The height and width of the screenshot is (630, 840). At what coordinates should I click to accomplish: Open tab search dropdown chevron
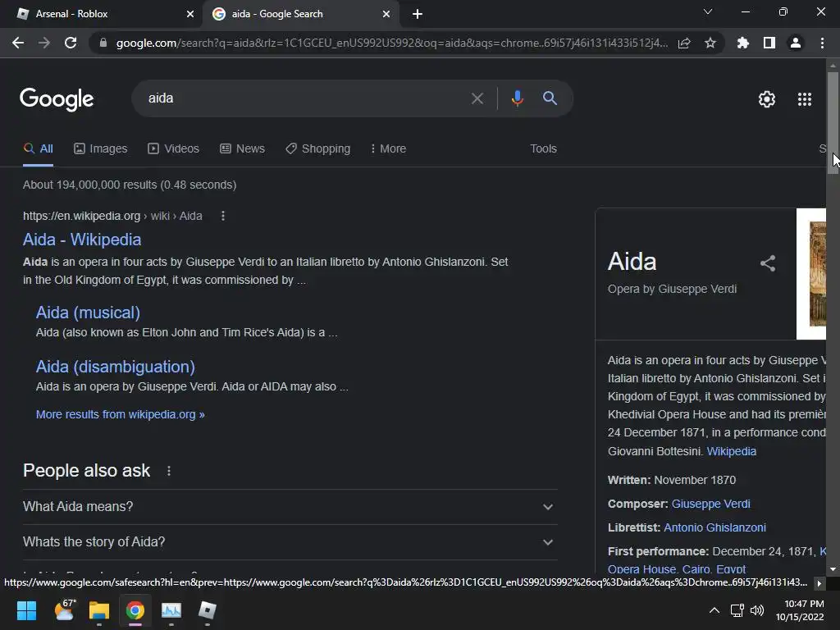click(708, 11)
